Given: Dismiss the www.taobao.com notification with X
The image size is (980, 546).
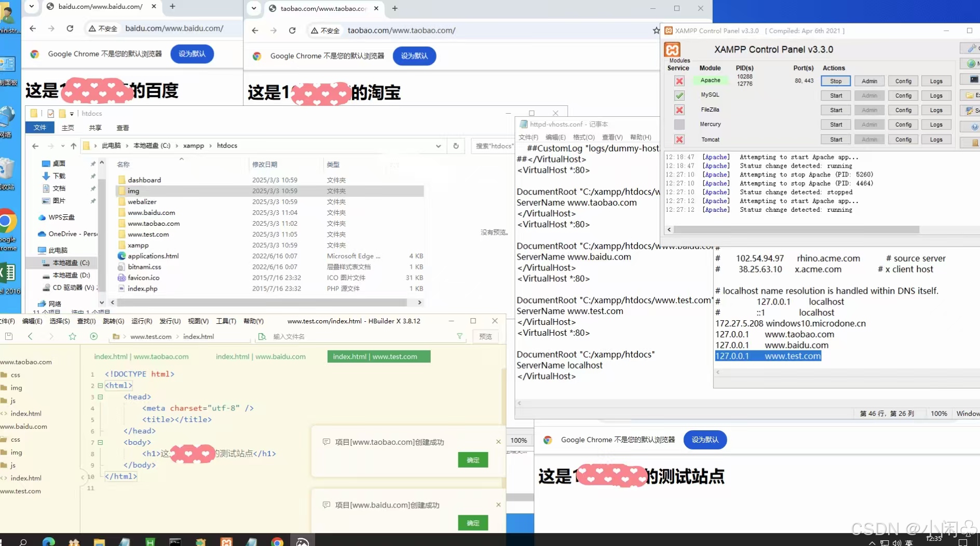Looking at the screenshot, I should [498, 442].
